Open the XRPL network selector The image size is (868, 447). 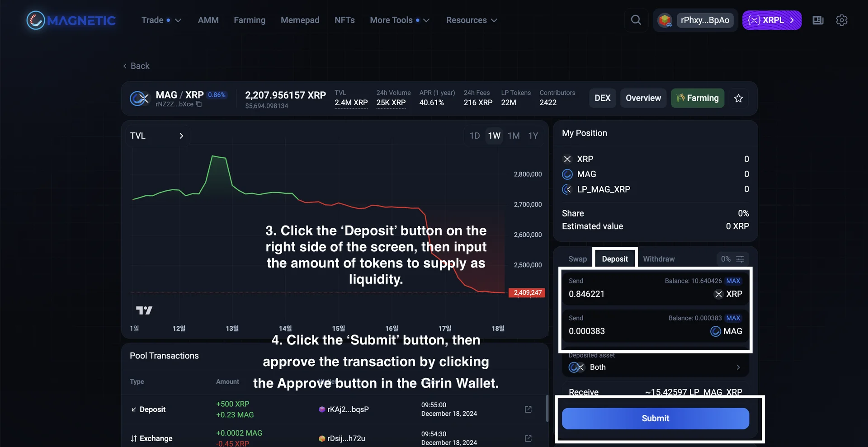(772, 20)
